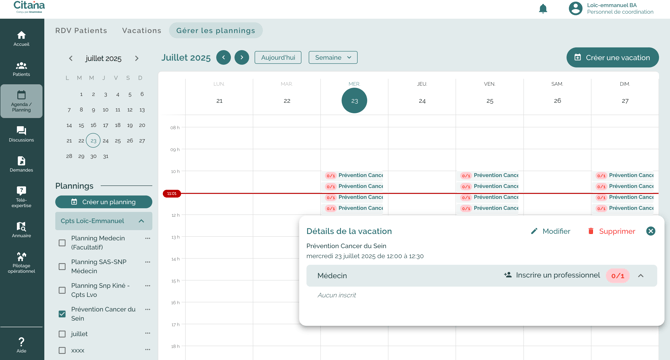Check the xxxx planning checkbox
670x360 pixels.
click(x=62, y=350)
